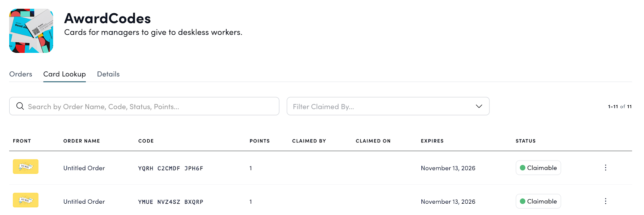644x215 pixels.
Task: Click the magnifying glass search icon
Action: click(x=20, y=106)
